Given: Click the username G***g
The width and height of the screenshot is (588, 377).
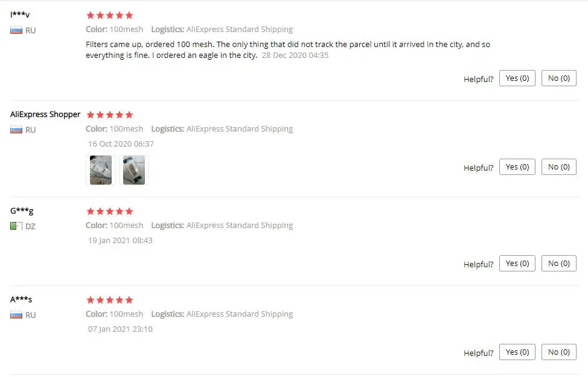Looking at the screenshot, I should coord(22,211).
